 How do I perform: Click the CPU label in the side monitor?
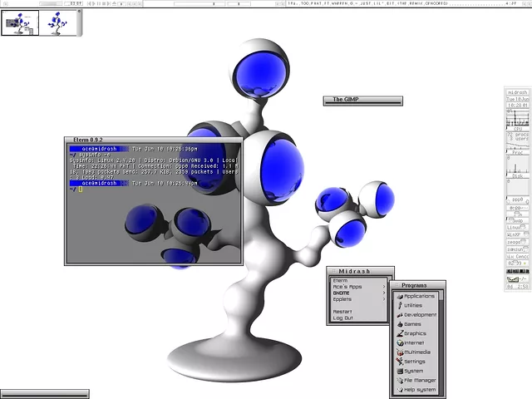click(518, 129)
